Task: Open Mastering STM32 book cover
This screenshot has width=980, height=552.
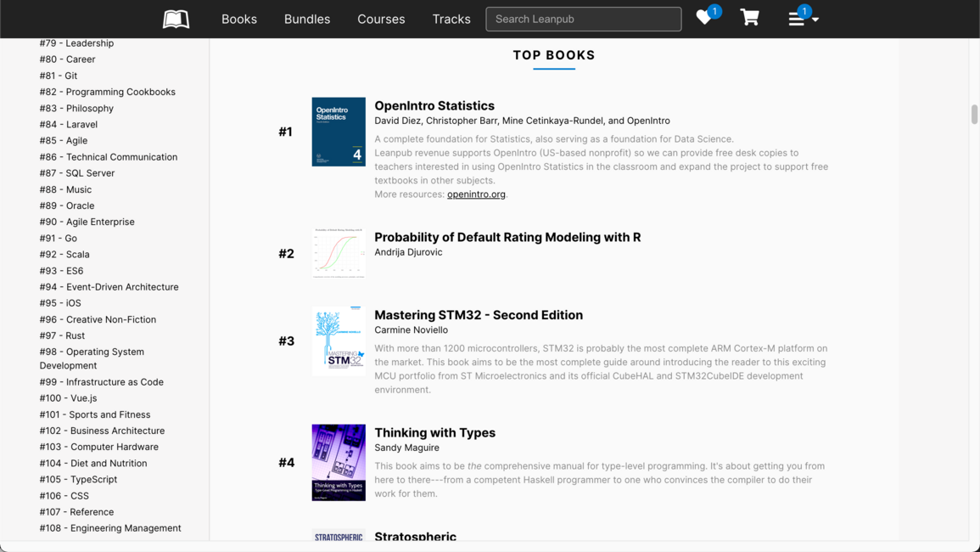Action: (339, 341)
